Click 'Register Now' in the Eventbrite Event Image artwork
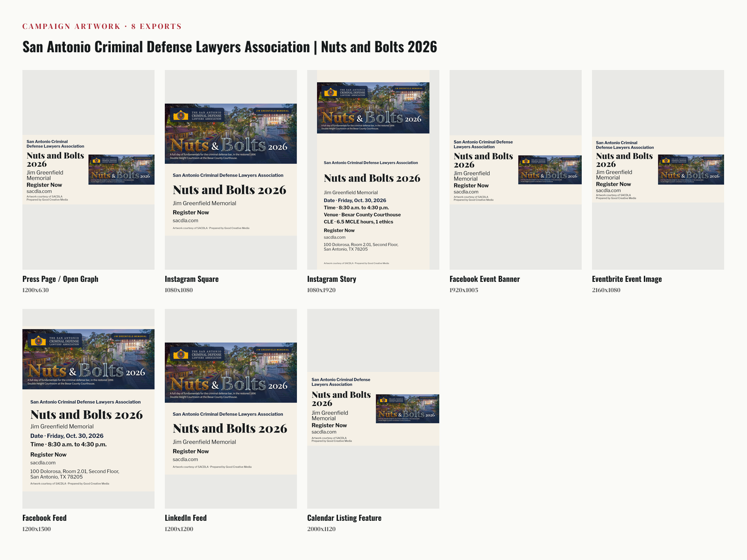The image size is (747, 560). 613,184
